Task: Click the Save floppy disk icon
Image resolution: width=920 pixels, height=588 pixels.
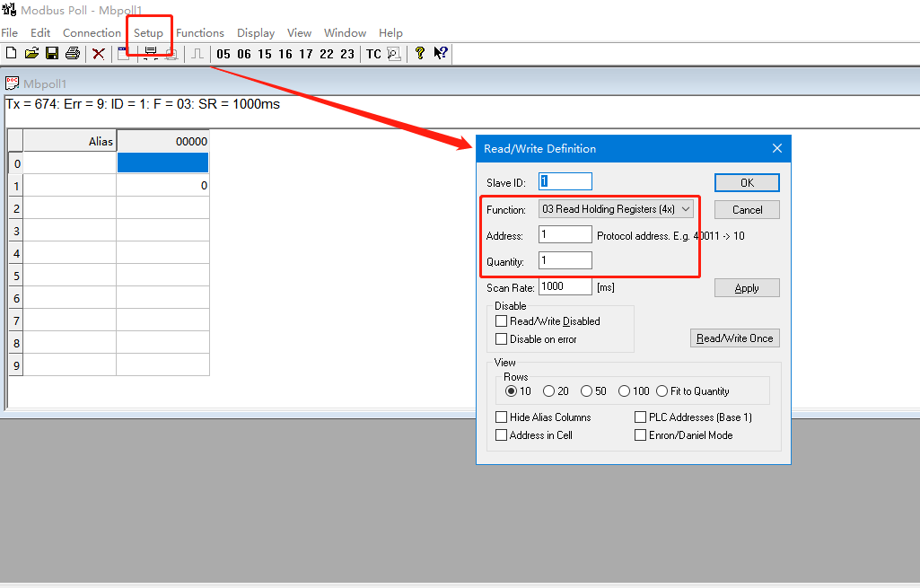Action: (52, 54)
